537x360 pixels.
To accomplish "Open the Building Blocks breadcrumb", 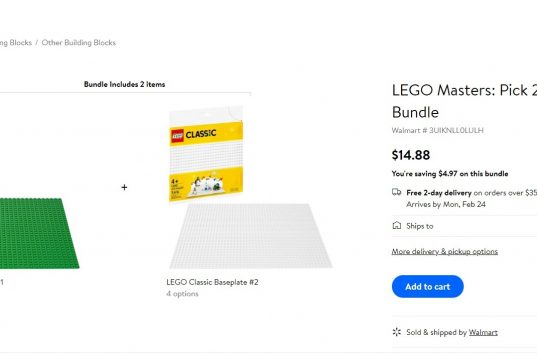I will pos(16,43).
